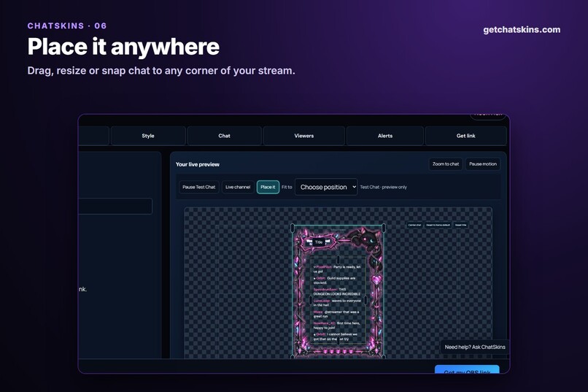Image resolution: width=588 pixels, height=392 pixels.
Task: Click the Get my OBS link button
Action: coord(467,370)
